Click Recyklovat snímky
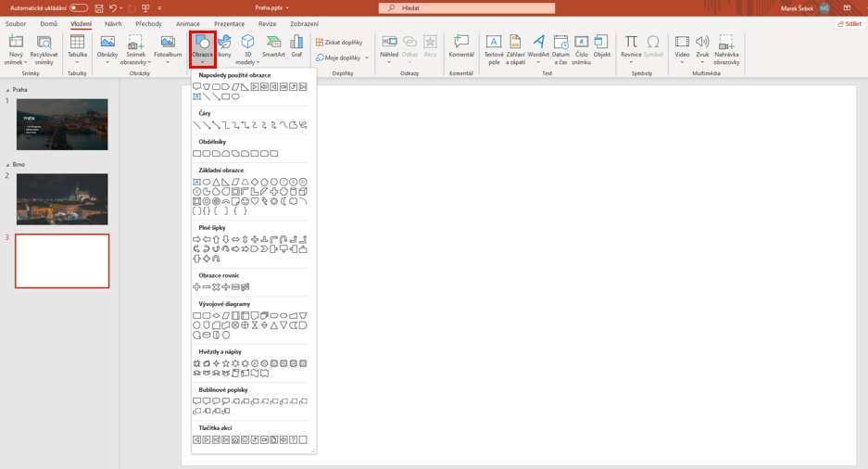Image resolution: width=868 pixels, height=469 pixels. (x=44, y=50)
